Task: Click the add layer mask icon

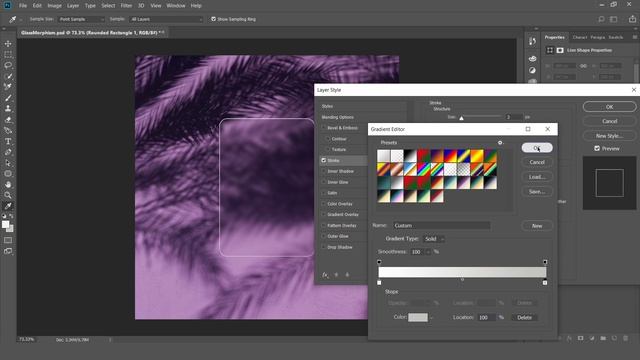Action: (x=580, y=338)
